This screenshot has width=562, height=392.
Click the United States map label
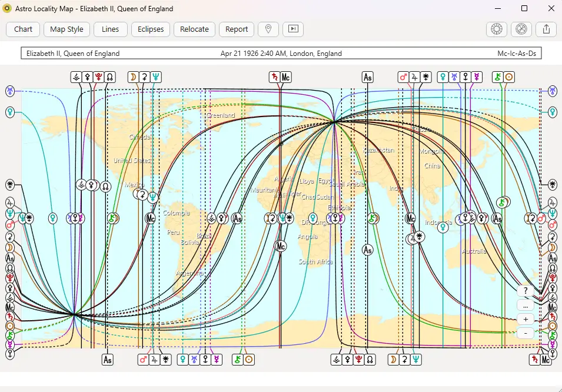click(132, 160)
